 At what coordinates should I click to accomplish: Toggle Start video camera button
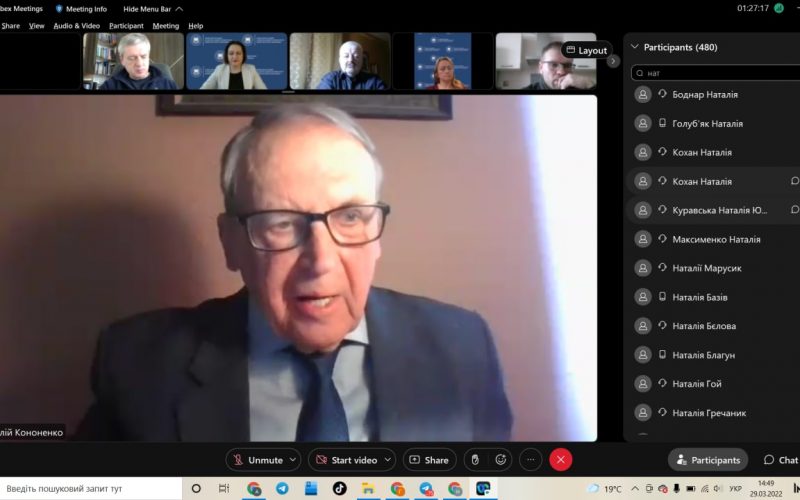point(346,460)
